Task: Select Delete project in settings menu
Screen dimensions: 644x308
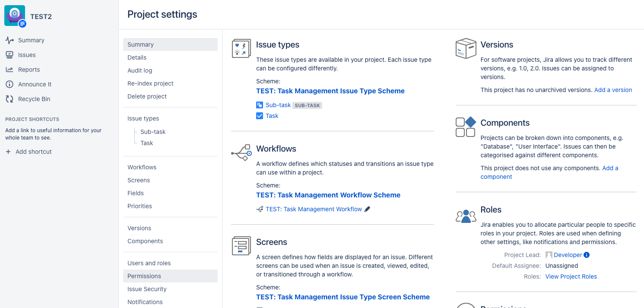Action: (147, 96)
